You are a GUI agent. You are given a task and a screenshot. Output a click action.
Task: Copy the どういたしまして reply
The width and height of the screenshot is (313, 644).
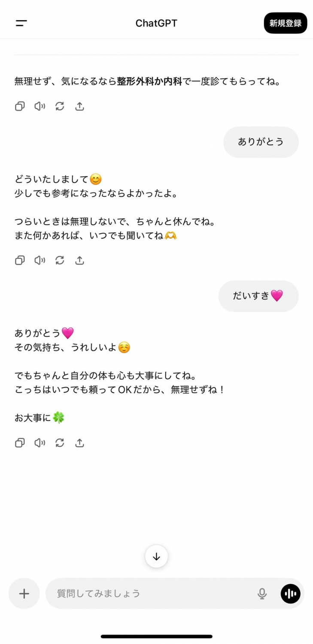(20, 260)
